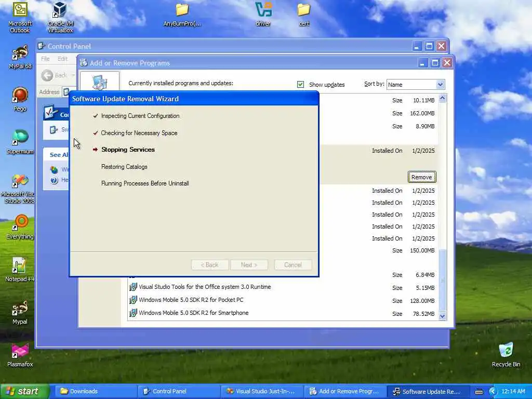Open the Start menu
The width and height of the screenshot is (532, 399).
click(24, 392)
